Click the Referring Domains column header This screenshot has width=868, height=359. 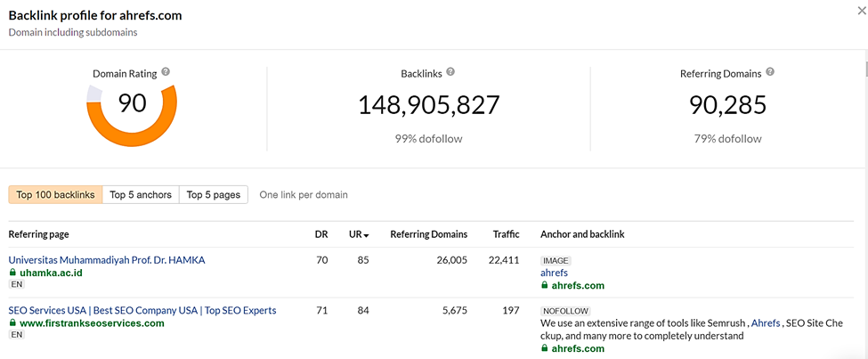428,234
